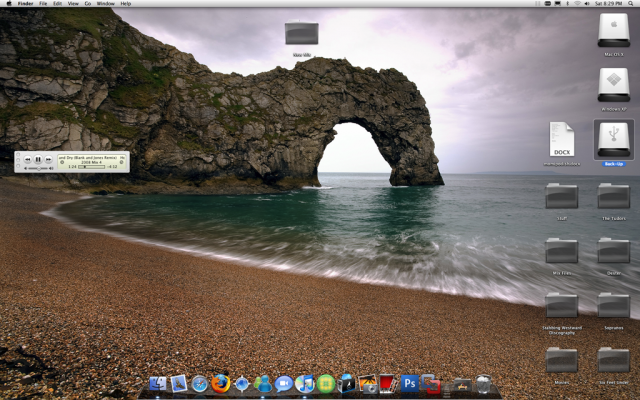
Task: Open the Edit menu
Action: [58, 3]
